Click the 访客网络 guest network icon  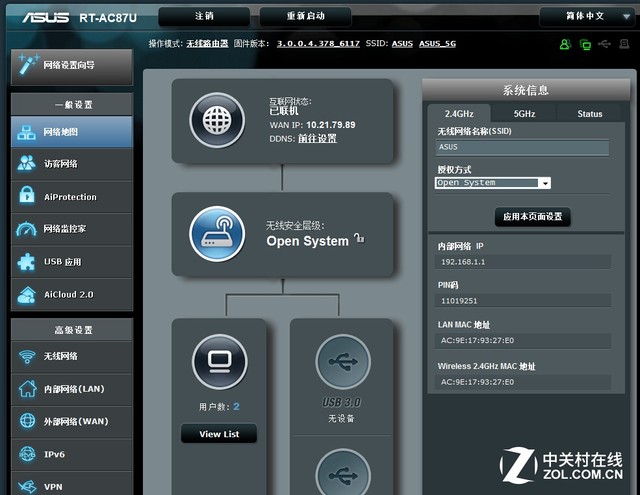pyautogui.click(x=27, y=163)
